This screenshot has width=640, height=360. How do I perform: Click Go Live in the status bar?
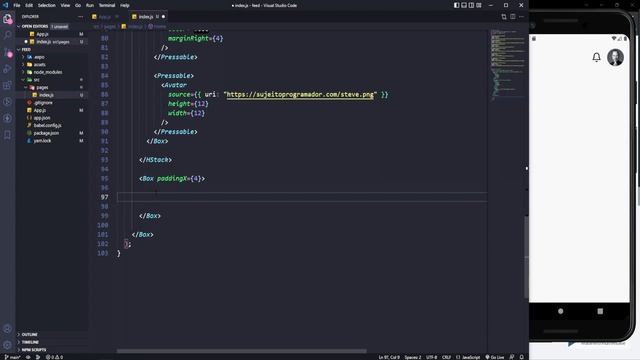click(x=495, y=357)
